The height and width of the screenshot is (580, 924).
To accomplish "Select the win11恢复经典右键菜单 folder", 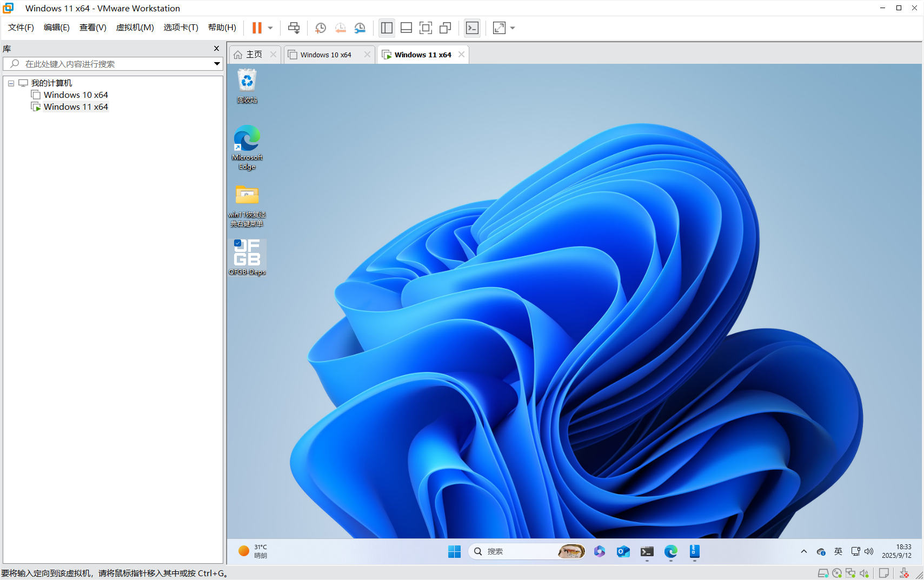I will 247,205.
